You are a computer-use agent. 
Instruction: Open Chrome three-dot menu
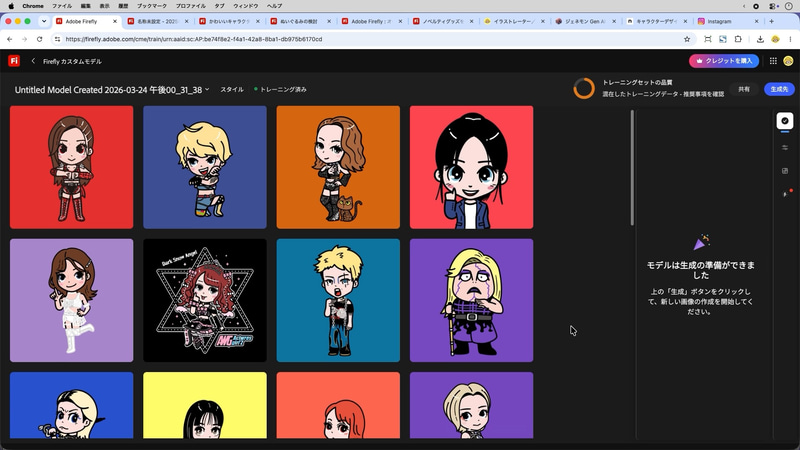[790, 39]
